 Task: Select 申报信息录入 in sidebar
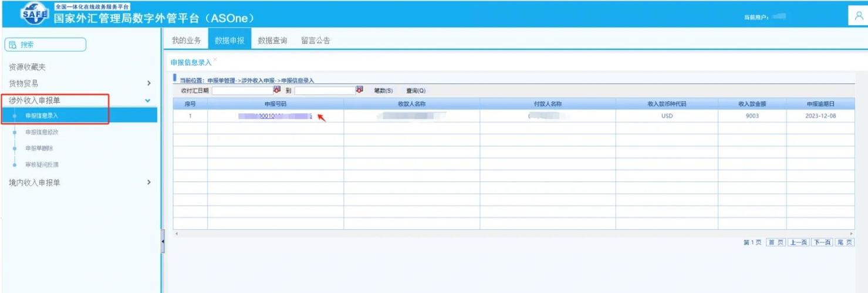click(x=79, y=115)
